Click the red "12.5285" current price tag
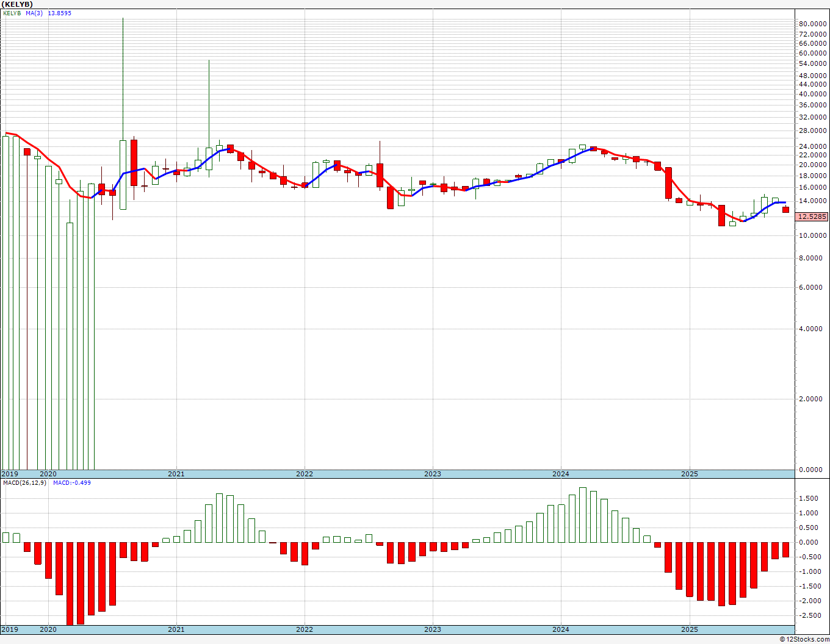 tap(812, 216)
